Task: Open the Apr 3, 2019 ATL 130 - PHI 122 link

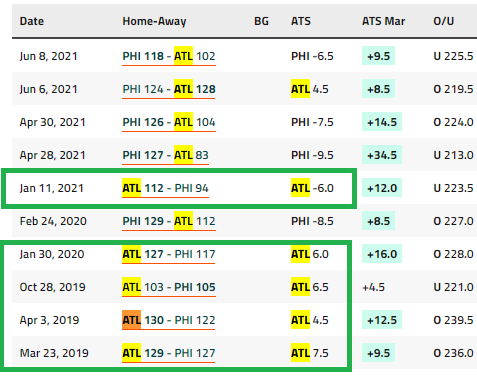Action: [169, 320]
